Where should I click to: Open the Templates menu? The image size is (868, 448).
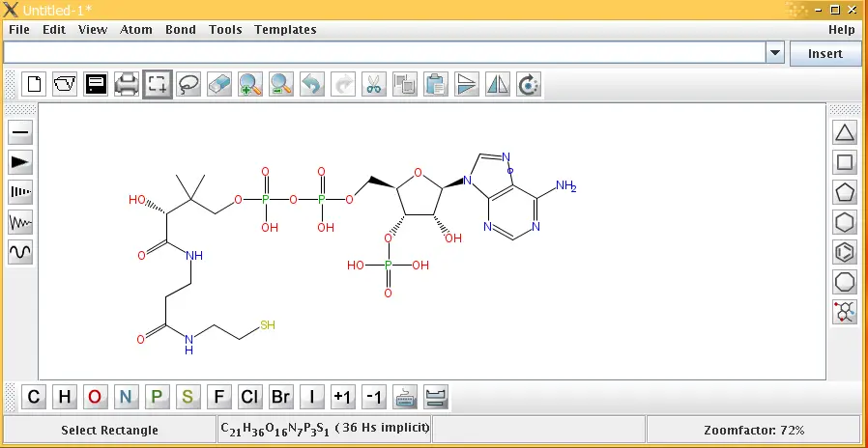(285, 29)
